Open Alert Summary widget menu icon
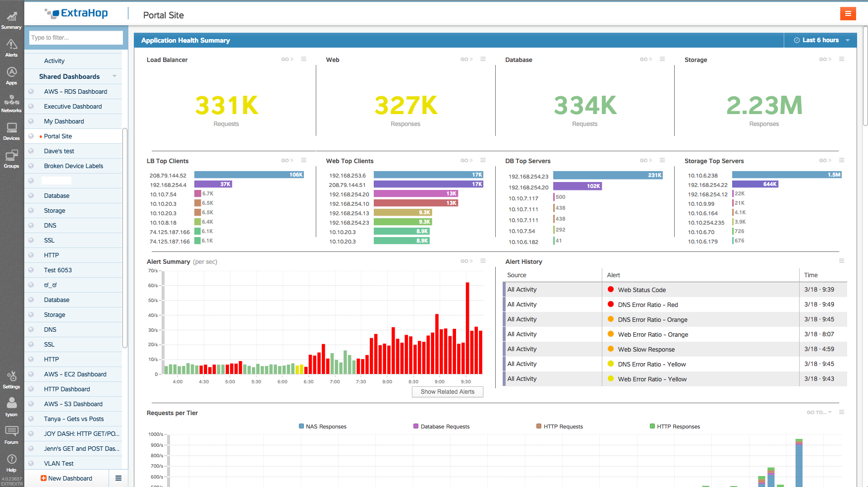This screenshot has height=487, width=868. pos(483,261)
